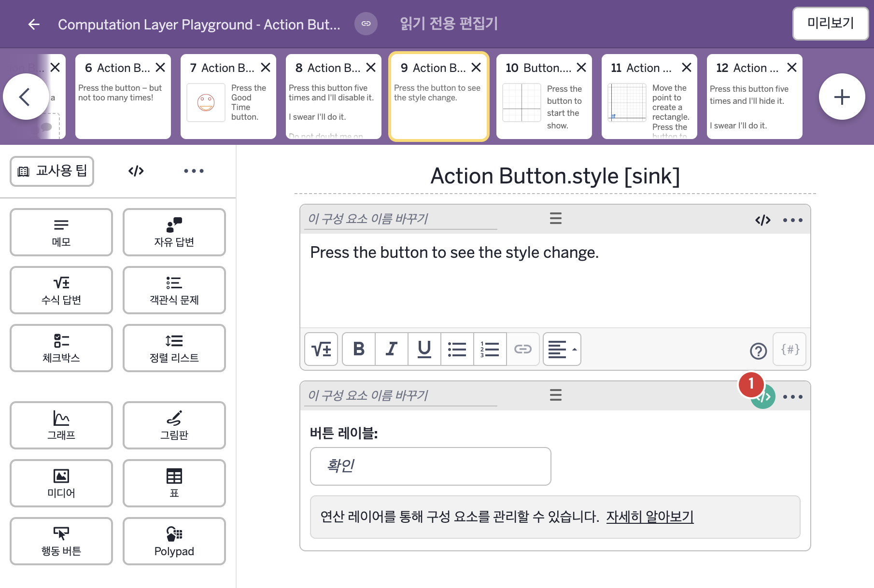Add a 표 table component
This screenshot has width=874, height=588.
pos(174,483)
